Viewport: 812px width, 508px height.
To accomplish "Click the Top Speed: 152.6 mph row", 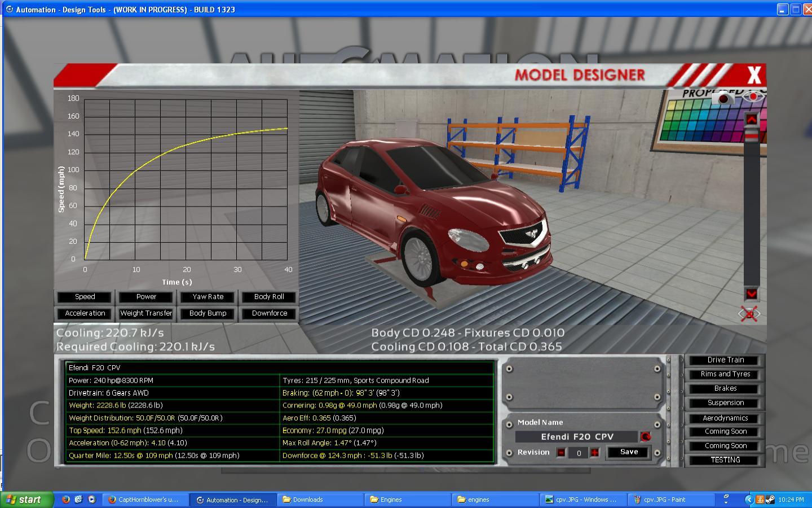I will 173,430.
